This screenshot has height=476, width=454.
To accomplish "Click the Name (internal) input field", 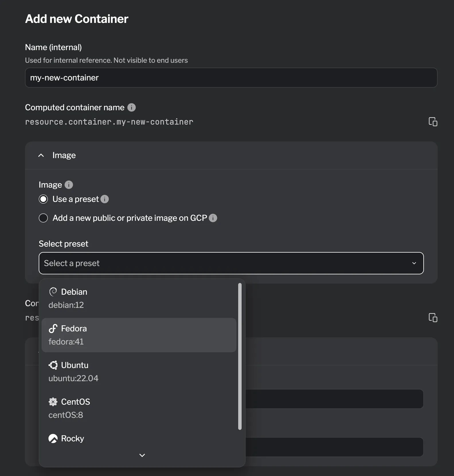I will tap(231, 78).
